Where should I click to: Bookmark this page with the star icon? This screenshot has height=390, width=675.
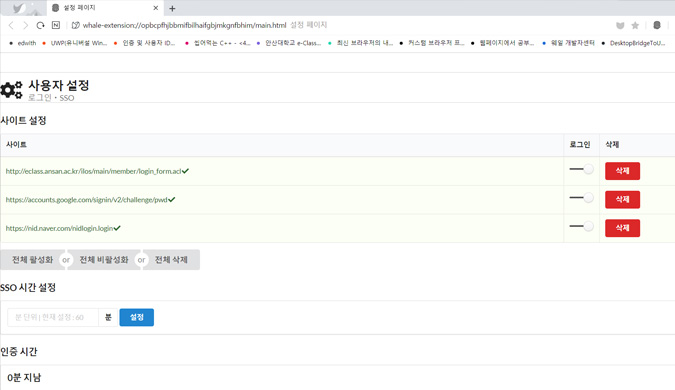click(635, 25)
